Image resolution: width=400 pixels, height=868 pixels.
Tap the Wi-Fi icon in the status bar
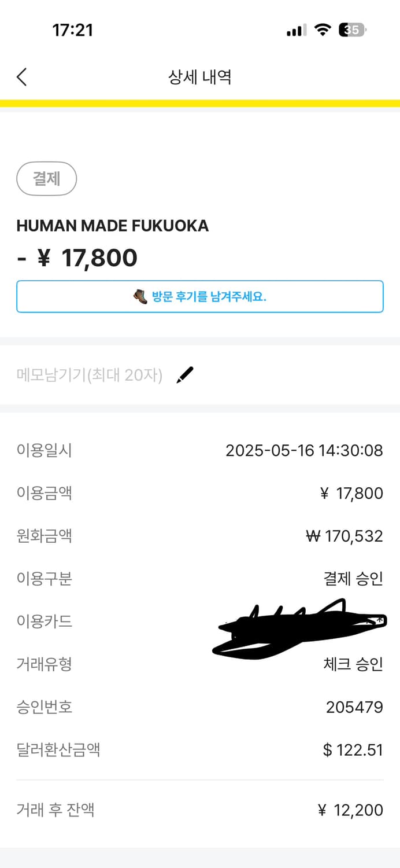click(x=321, y=30)
